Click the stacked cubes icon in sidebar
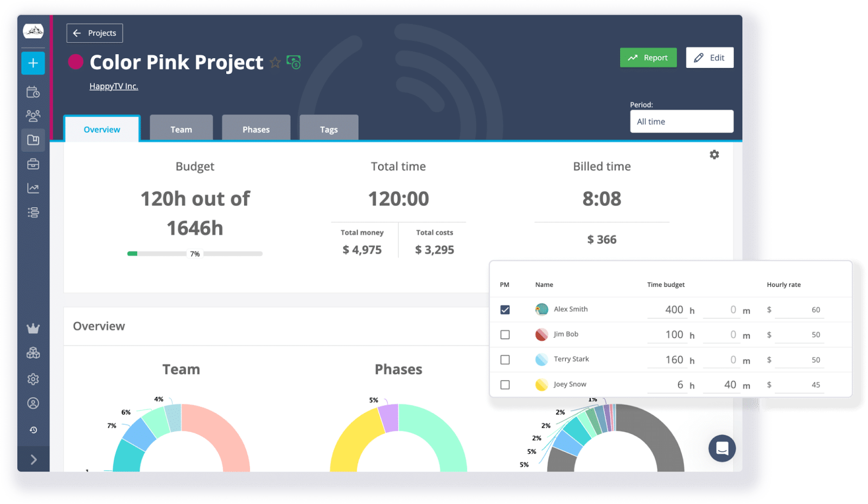Viewport: 868px width, 504px height. (33, 353)
